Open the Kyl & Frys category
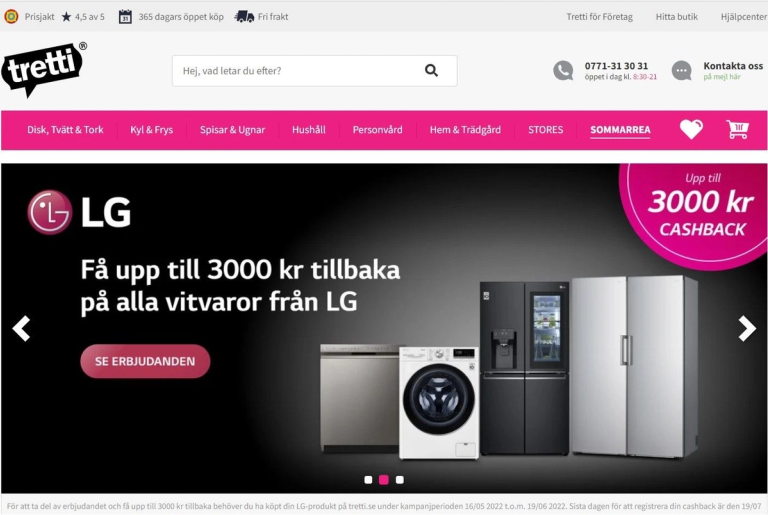This screenshot has height=515, width=768. point(151,130)
